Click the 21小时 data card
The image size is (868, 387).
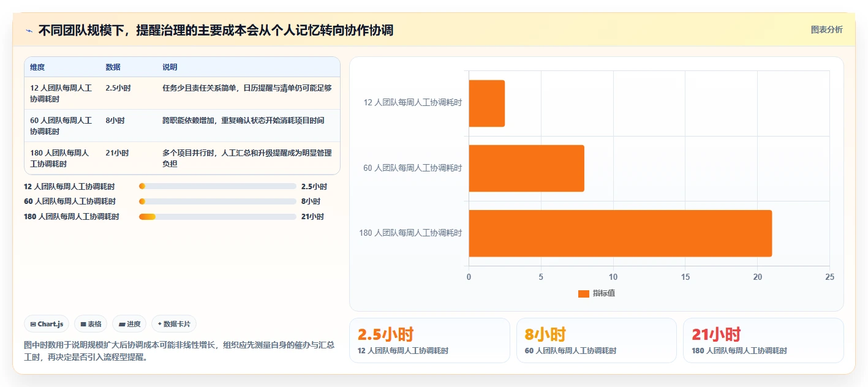tap(763, 340)
